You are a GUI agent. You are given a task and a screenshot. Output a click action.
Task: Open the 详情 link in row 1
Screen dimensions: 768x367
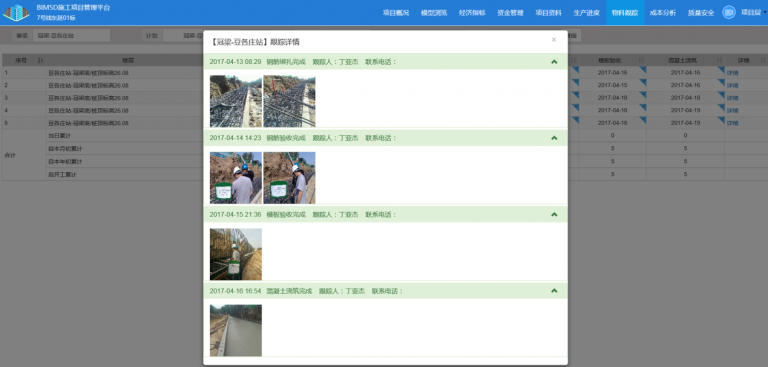point(732,73)
